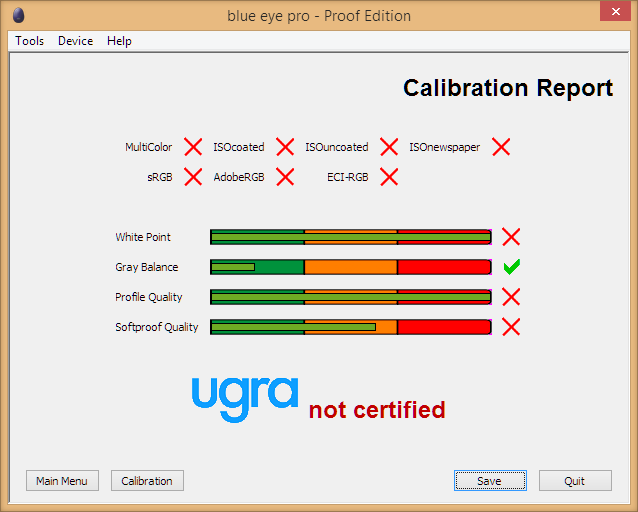638x512 pixels.
Task: Click the failed mark beside AdobeRGB
Action: pyautogui.click(x=285, y=177)
